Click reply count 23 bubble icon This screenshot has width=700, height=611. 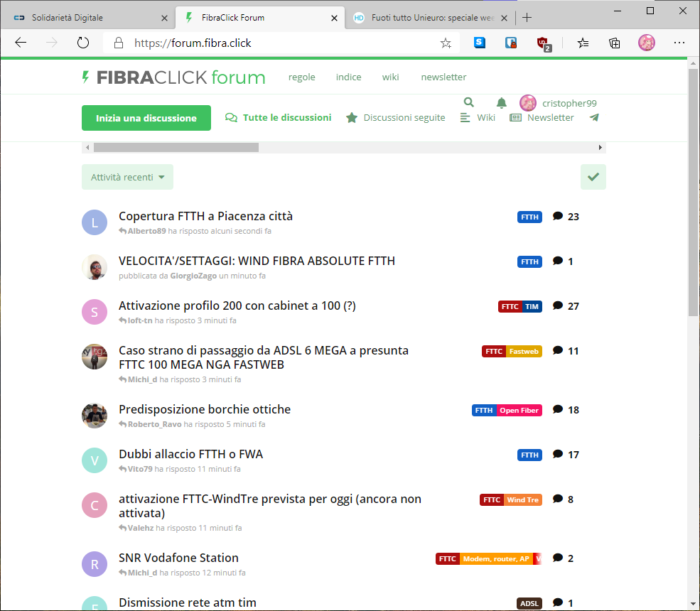tap(558, 217)
